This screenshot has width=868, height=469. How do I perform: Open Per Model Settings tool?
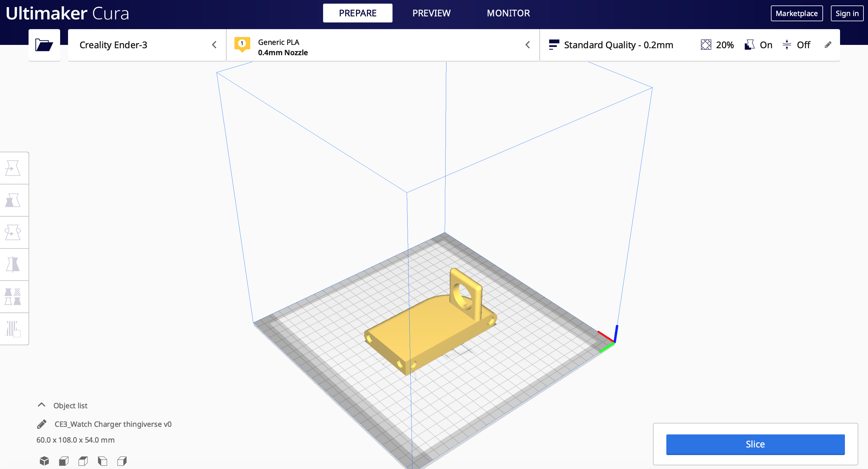[13, 297]
